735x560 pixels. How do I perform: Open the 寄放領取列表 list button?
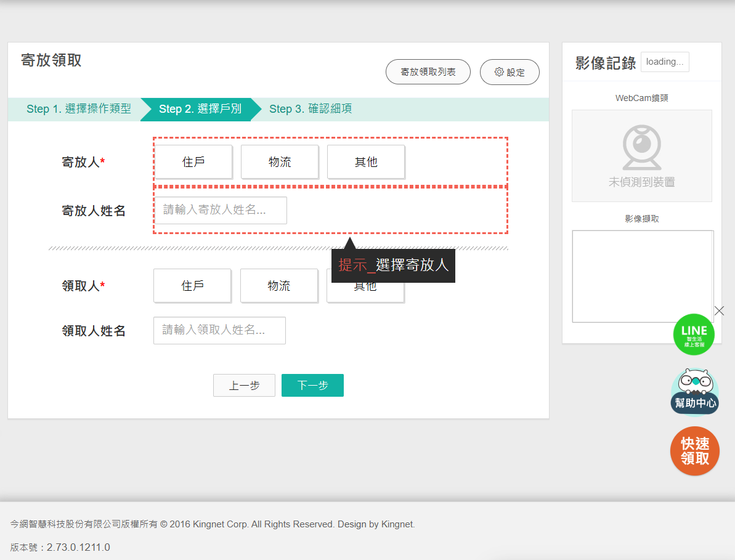pos(428,72)
